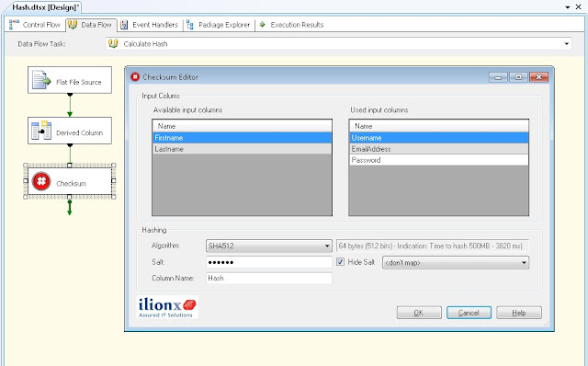
Task: Minimize the Checksum Editor dialog
Action: (498, 77)
